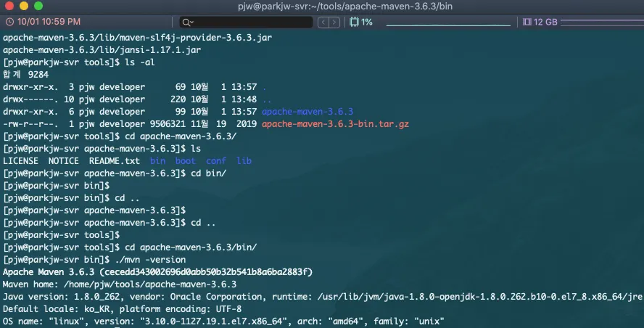Click the jansi-1.17.1.jar line

tap(102, 50)
